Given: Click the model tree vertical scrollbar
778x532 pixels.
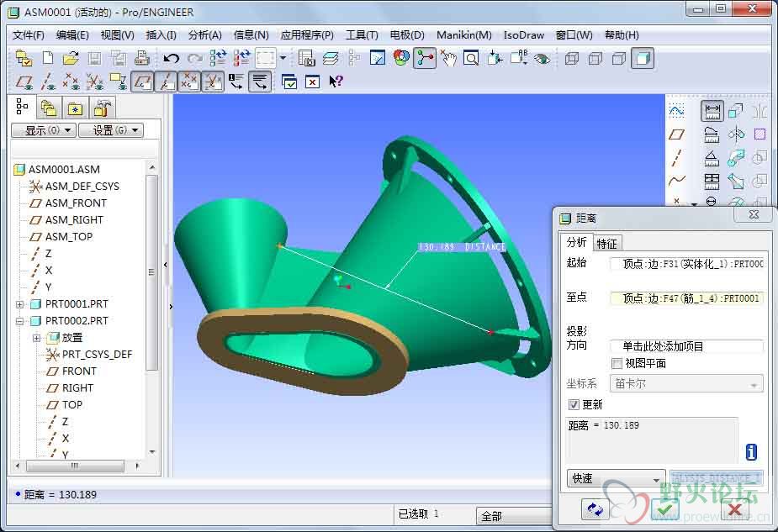Looking at the screenshot, I should click(x=152, y=271).
